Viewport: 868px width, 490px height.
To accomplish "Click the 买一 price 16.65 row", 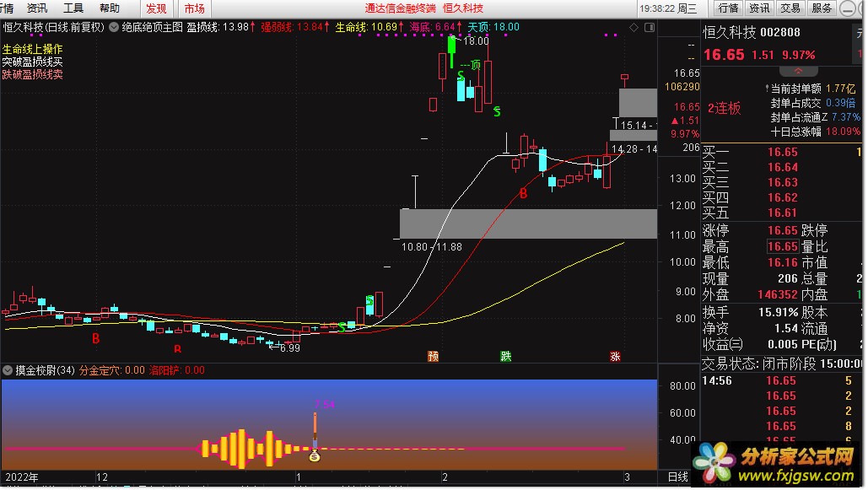I will (x=782, y=152).
